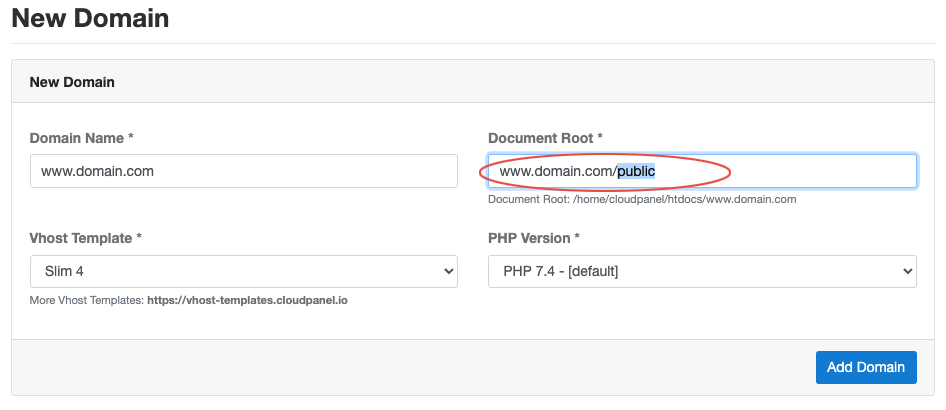The height and width of the screenshot is (410, 946).
Task: Click the Domain Name input field
Action: (244, 171)
